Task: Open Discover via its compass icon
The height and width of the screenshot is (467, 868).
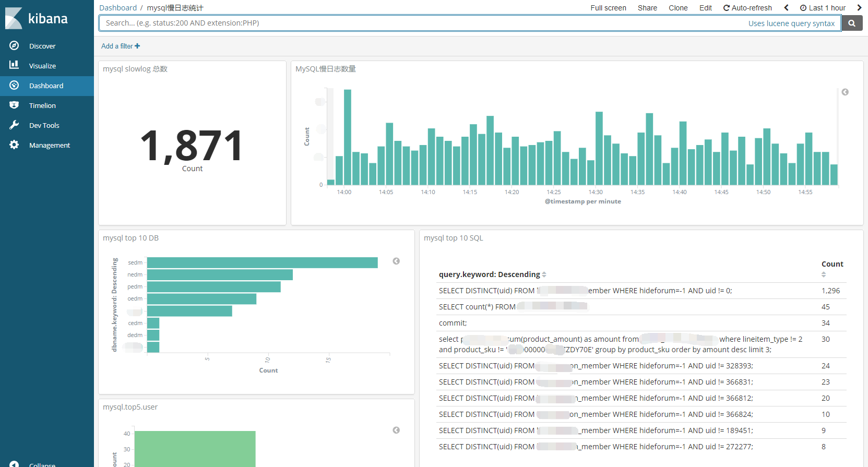Action: click(x=14, y=46)
